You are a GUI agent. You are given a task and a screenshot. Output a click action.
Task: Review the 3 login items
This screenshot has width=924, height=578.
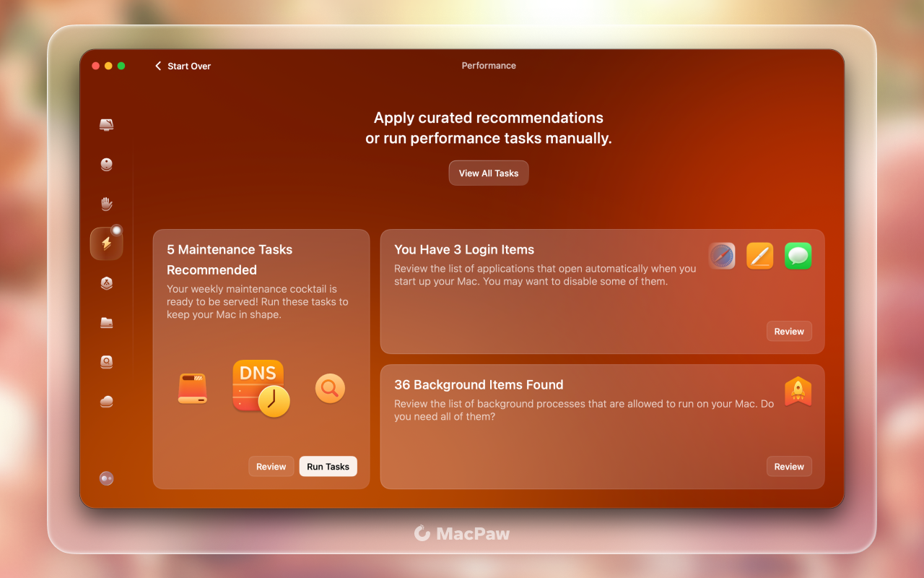tap(789, 332)
